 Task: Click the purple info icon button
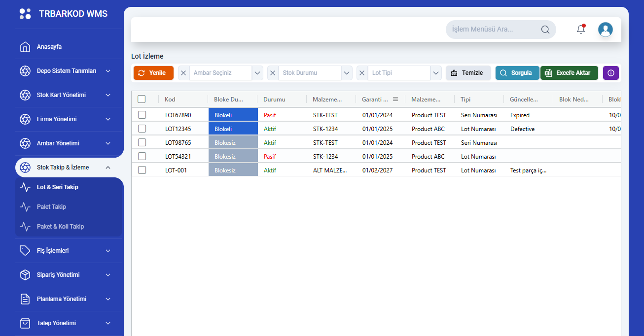click(x=610, y=73)
